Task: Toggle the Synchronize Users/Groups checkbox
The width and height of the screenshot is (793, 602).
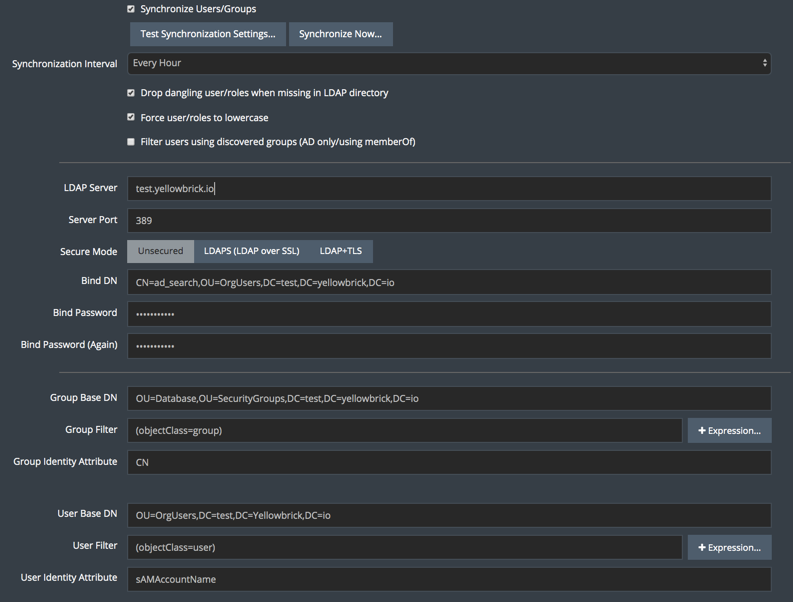Action: pos(131,9)
